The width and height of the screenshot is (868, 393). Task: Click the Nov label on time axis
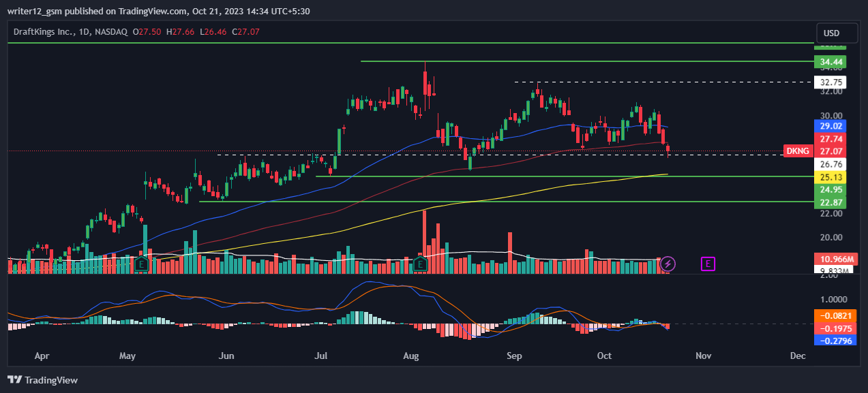click(x=703, y=356)
